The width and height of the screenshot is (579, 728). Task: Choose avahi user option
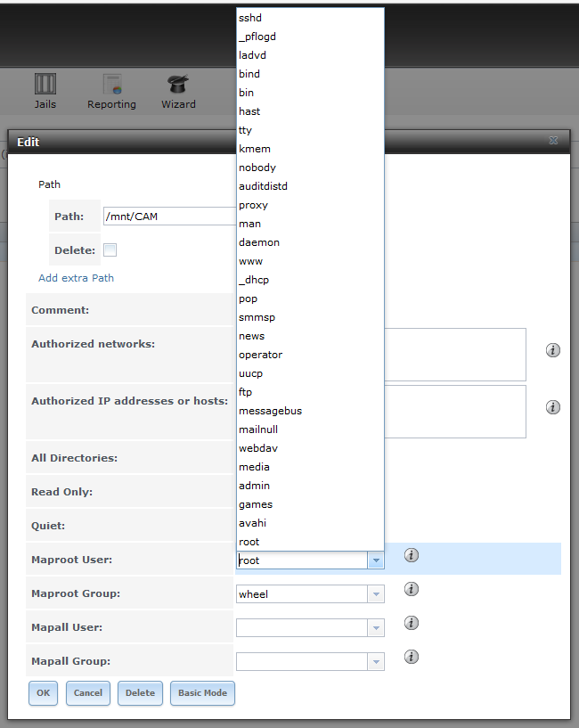[x=310, y=523]
